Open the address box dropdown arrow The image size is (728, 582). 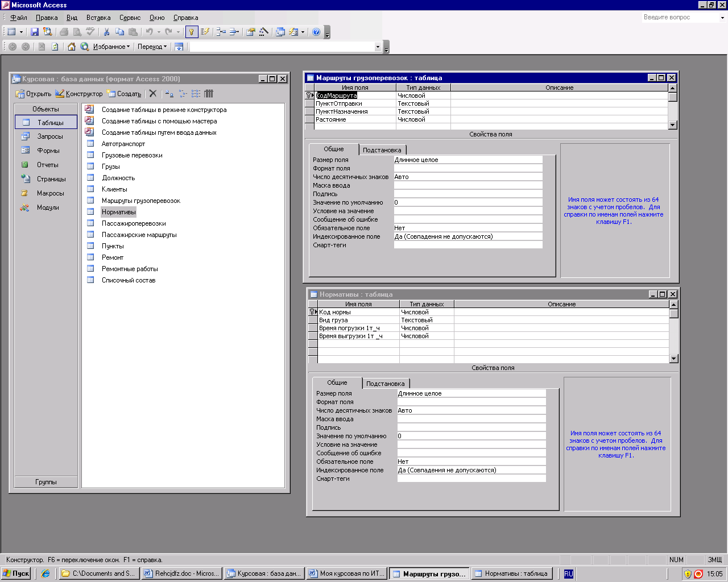pyautogui.click(x=378, y=47)
